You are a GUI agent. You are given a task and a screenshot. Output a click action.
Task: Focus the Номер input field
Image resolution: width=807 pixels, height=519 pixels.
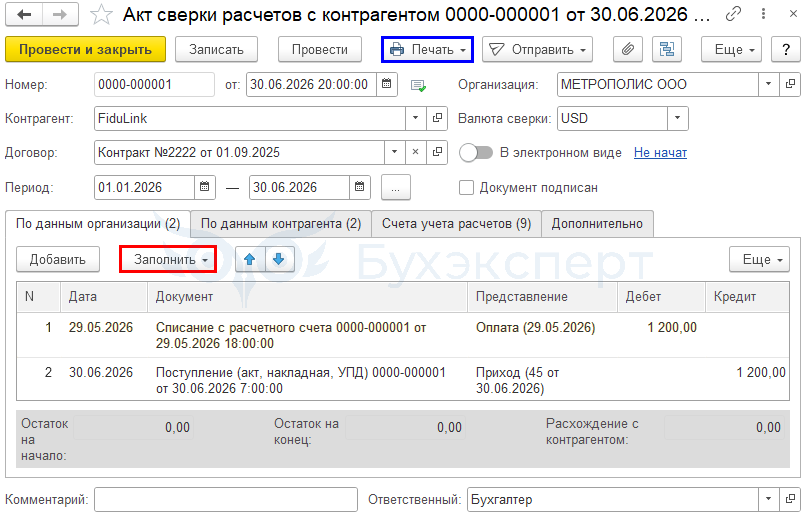(154, 84)
